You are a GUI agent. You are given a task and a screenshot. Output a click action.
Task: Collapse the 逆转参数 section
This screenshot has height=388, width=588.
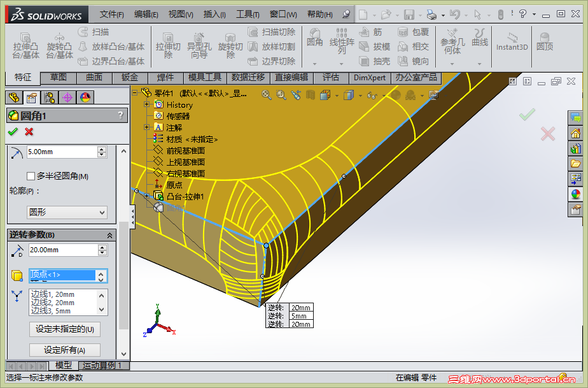(x=109, y=235)
